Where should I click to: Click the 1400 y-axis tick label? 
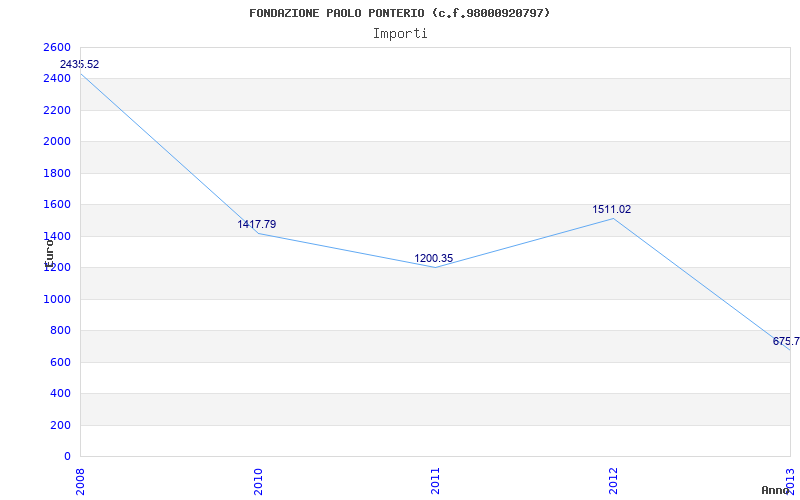[55, 236]
